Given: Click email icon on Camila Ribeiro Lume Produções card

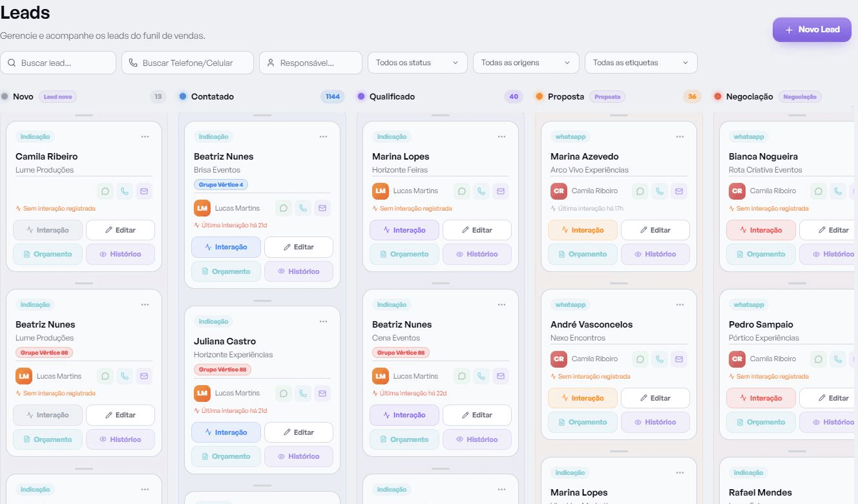Looking at the screenshot, I should [144, 191].
